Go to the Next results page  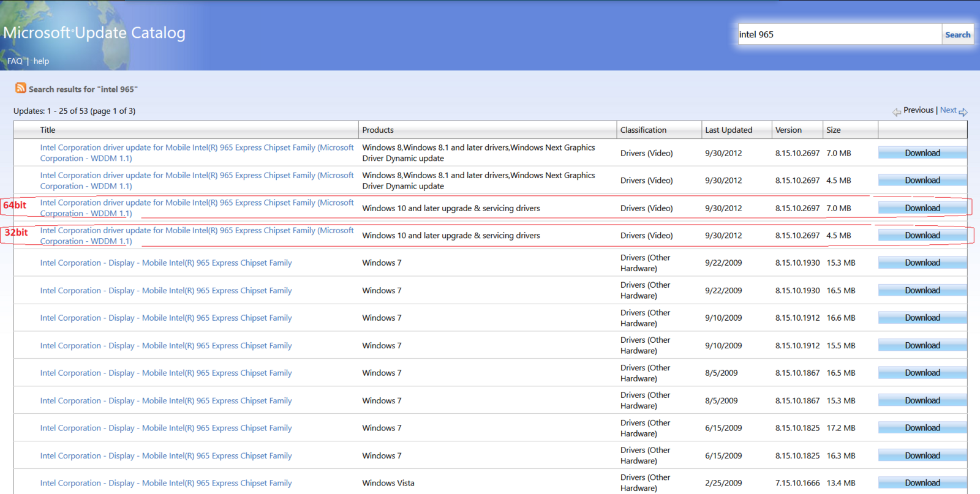(948, 110)
